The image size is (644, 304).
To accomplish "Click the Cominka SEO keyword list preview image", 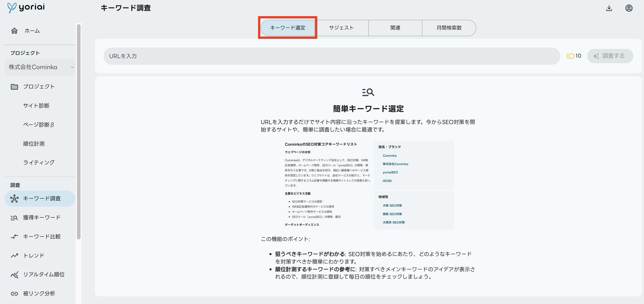I will tap(368, 185).
